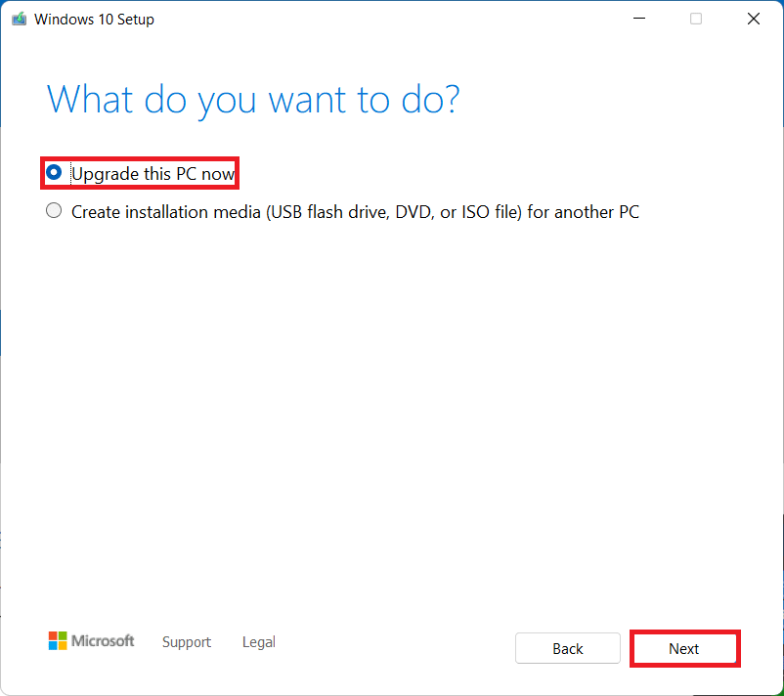
Task: Click the 'Upgrade this PC now' label text
Action: pos(152,174)
